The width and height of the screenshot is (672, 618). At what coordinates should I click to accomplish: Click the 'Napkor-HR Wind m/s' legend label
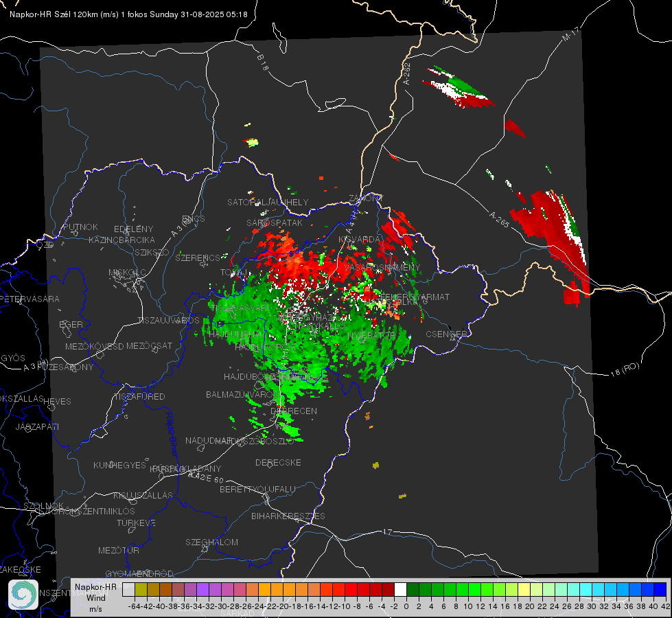[x=95, y=597]
